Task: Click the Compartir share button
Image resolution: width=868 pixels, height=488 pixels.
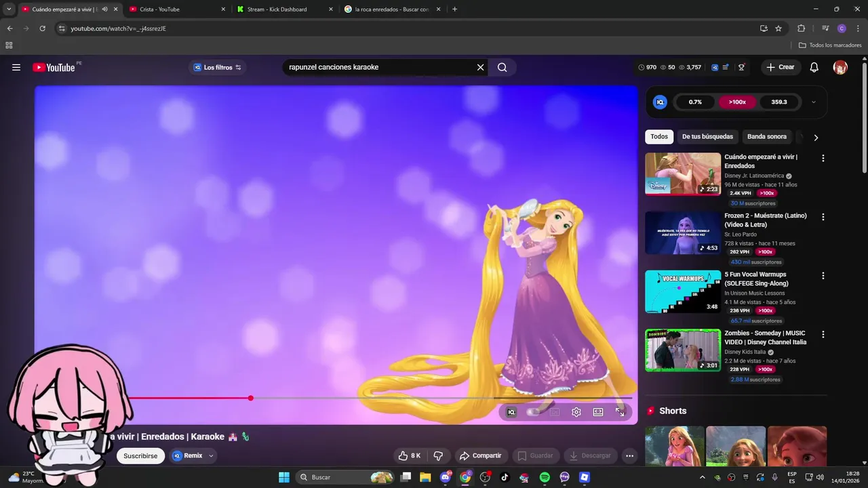Action: [x=480, y=455]
